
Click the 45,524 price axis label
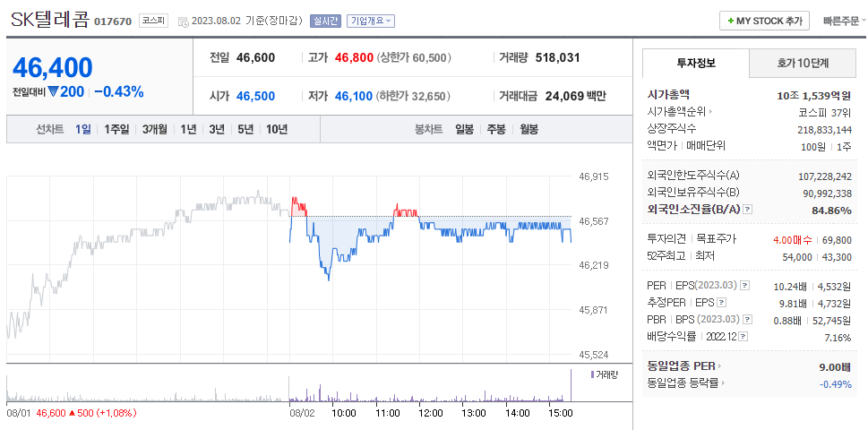[593, 354]
